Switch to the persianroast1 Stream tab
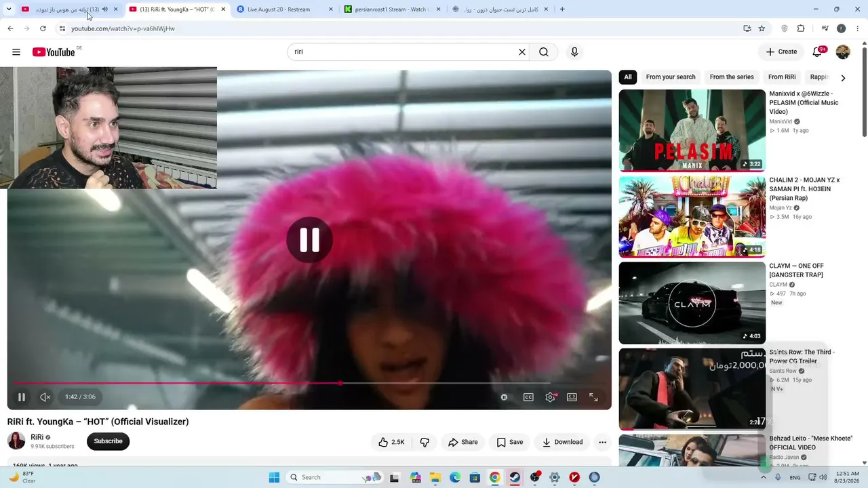 [x=393, y=9]
